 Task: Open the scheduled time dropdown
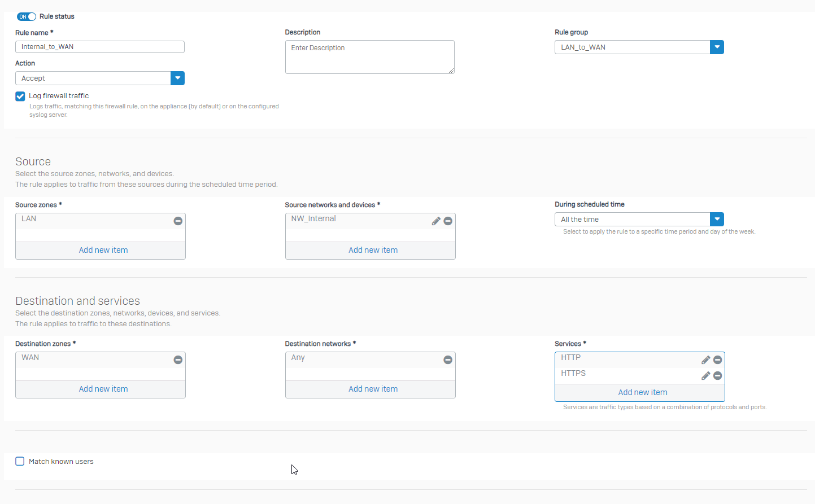(717, 220)
